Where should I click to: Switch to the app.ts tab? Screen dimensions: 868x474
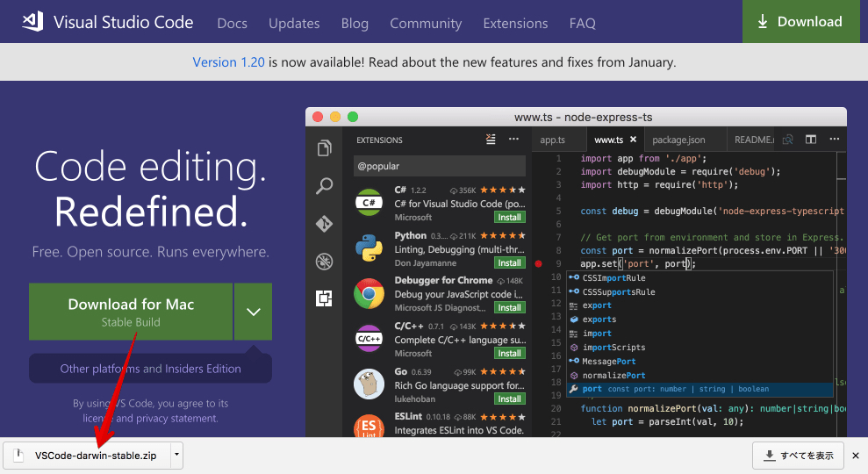(x=552, y=140)
